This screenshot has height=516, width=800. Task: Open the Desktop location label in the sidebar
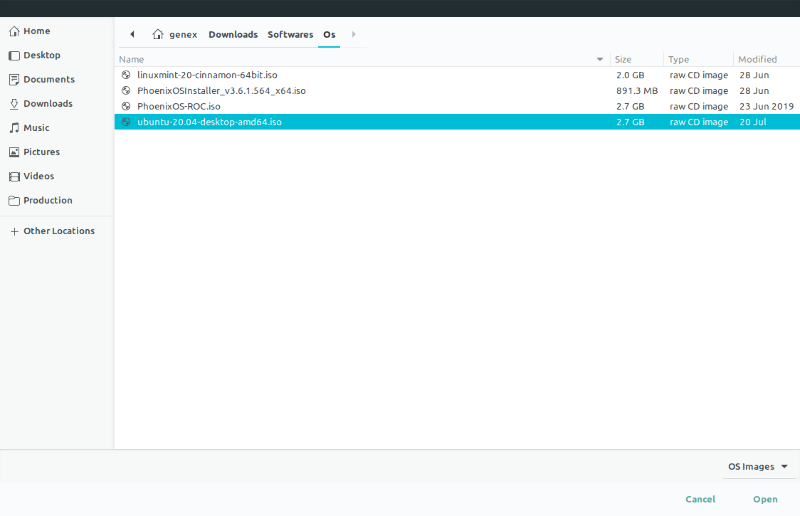click(x=42, y=55)
